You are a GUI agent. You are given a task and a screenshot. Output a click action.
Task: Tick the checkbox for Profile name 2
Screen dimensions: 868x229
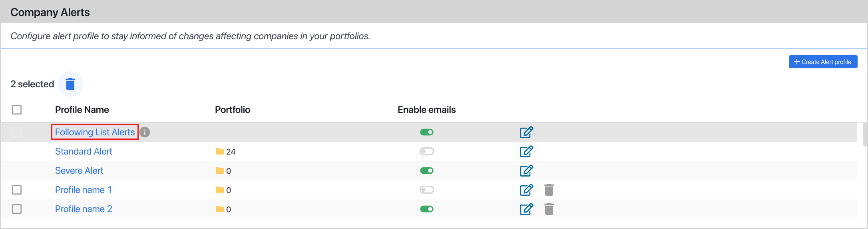click(17, 209)
